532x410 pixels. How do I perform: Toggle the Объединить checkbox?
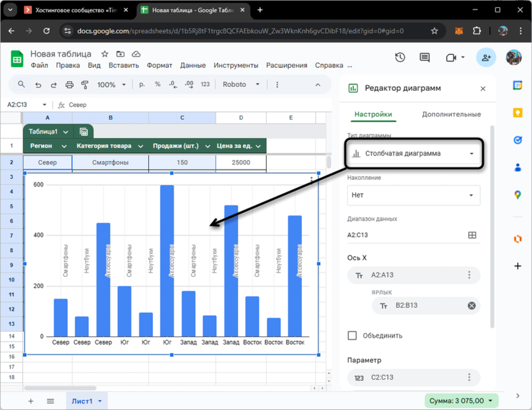tap(352, 335)
